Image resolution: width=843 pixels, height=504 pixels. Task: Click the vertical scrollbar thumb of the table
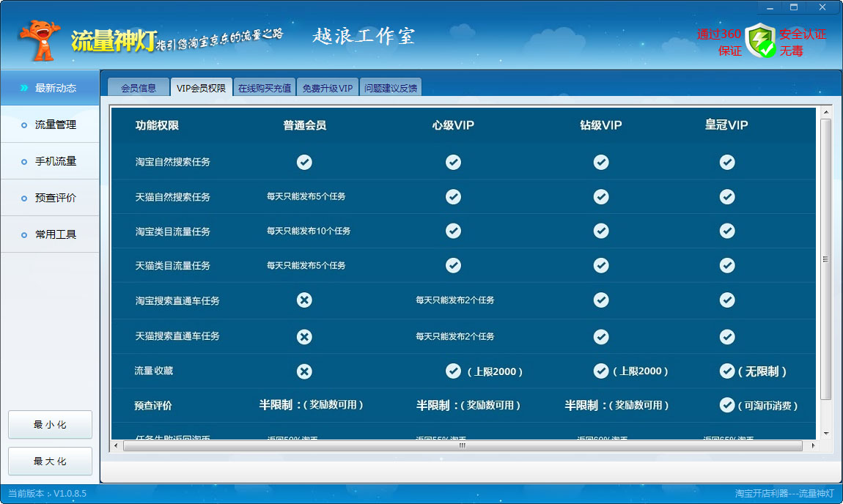click(x=826, y=259)
